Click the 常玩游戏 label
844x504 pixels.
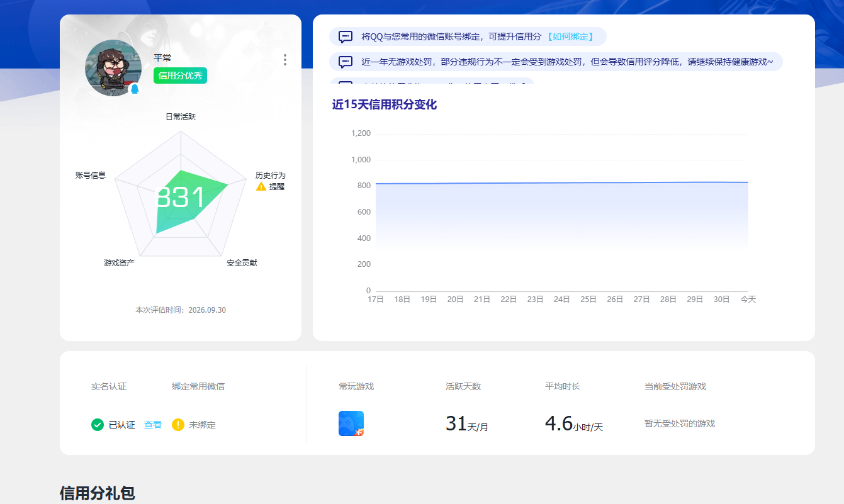tap(356, 386)
